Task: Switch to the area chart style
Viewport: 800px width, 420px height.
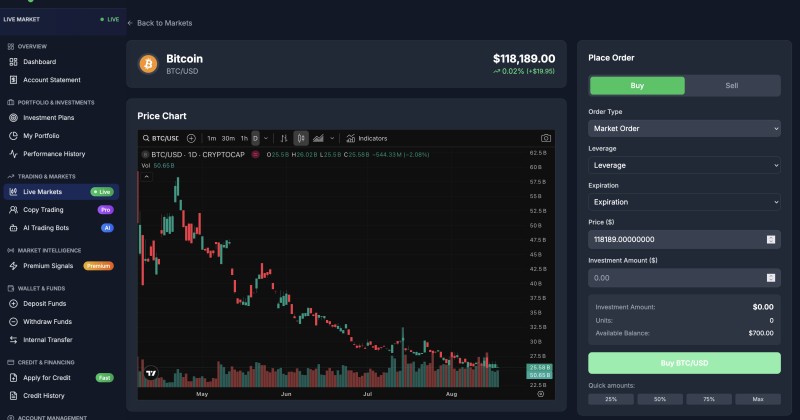Action: coord(318,138)
